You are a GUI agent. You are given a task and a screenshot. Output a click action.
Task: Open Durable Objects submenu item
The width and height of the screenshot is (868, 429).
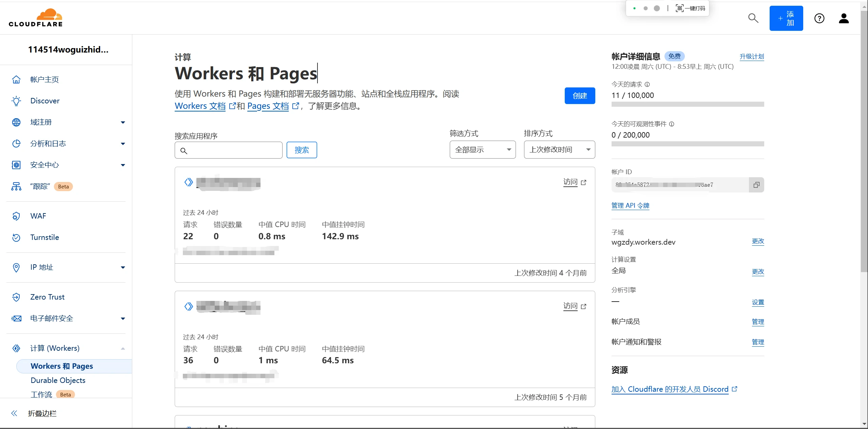tap(58, 381)
